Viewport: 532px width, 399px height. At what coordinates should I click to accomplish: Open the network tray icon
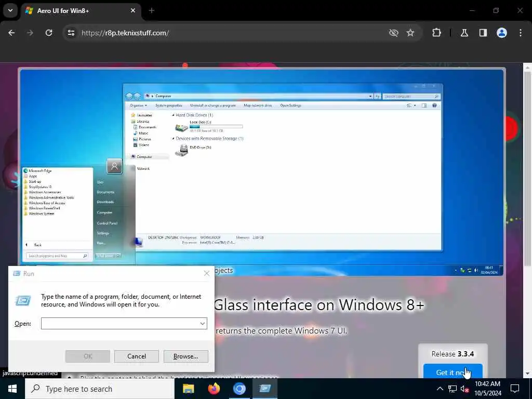(x=453, y=389)
